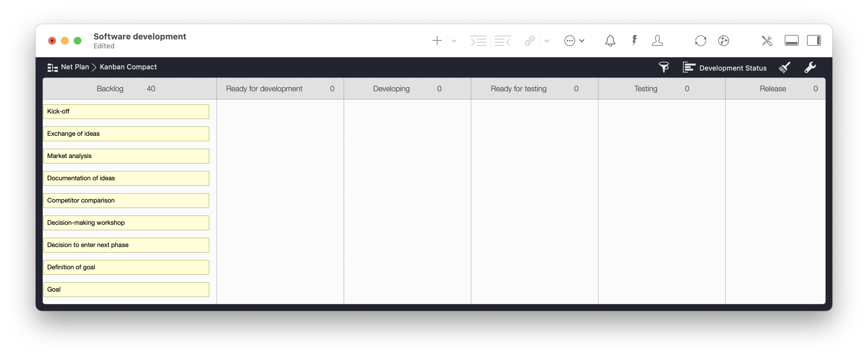
Task: Select the Decision to enter next phase card
Action: (126, 245)
